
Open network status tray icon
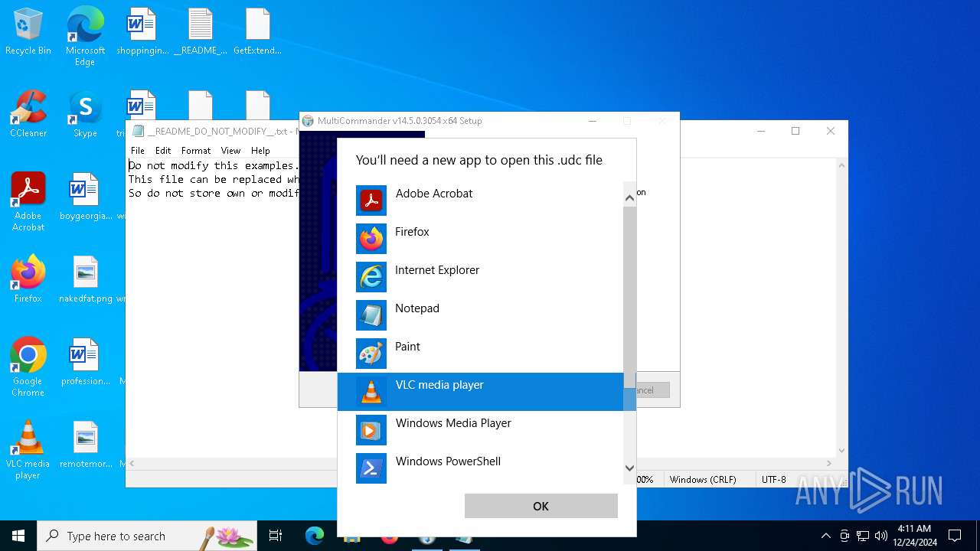(x=863, y=536)
